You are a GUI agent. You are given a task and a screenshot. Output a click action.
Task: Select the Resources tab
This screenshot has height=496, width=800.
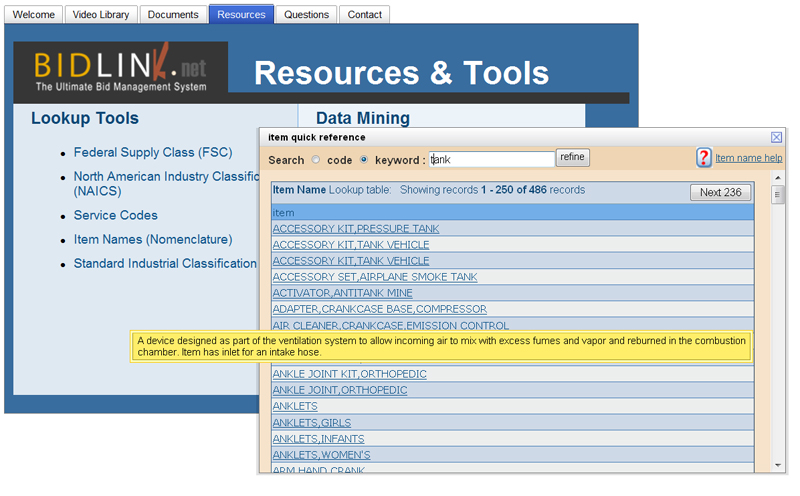tap(241, 14)
